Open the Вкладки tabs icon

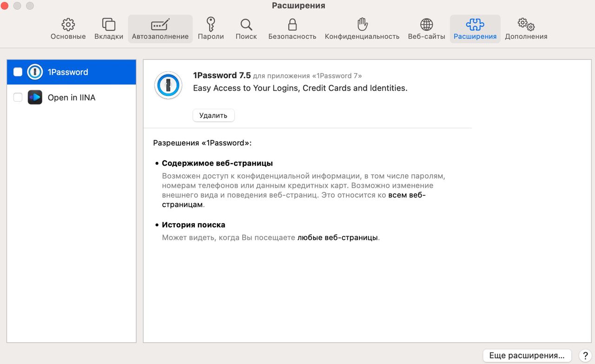[108, 24]
